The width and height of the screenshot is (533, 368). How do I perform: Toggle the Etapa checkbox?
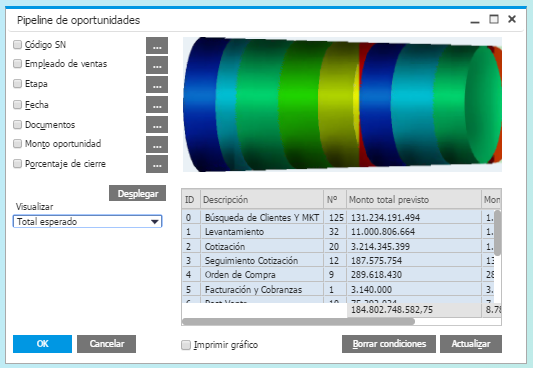17,84
